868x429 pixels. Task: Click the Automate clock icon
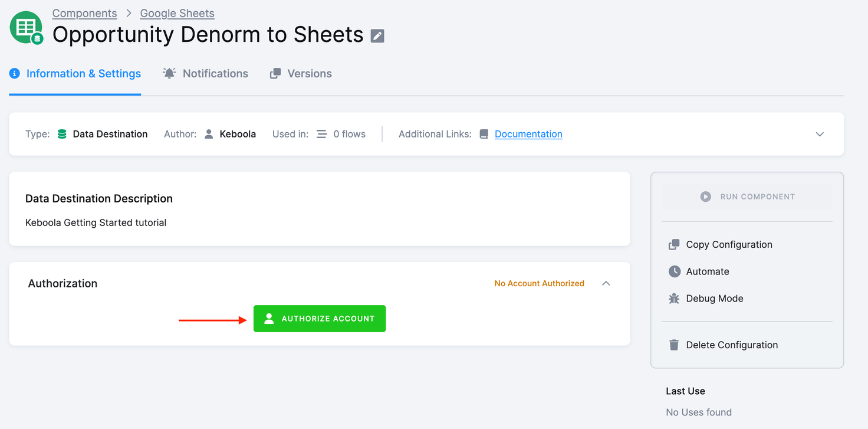[x=674, y=271]
